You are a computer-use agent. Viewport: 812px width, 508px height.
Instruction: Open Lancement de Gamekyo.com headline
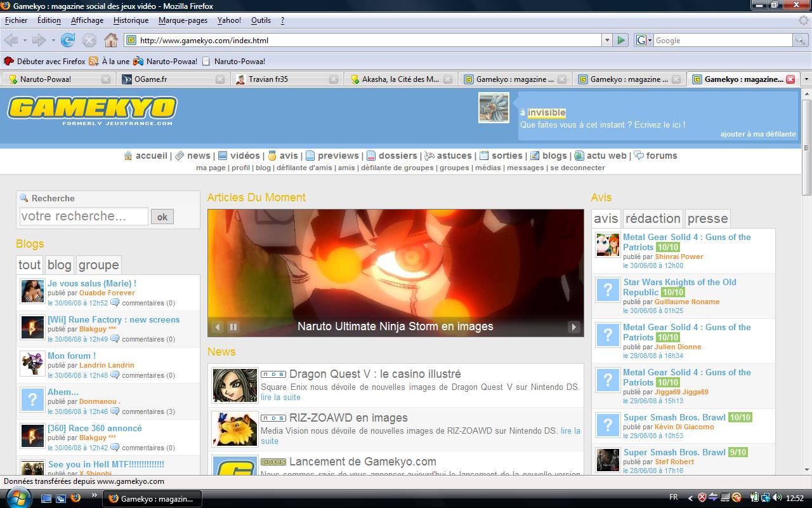tap(363, 462)
